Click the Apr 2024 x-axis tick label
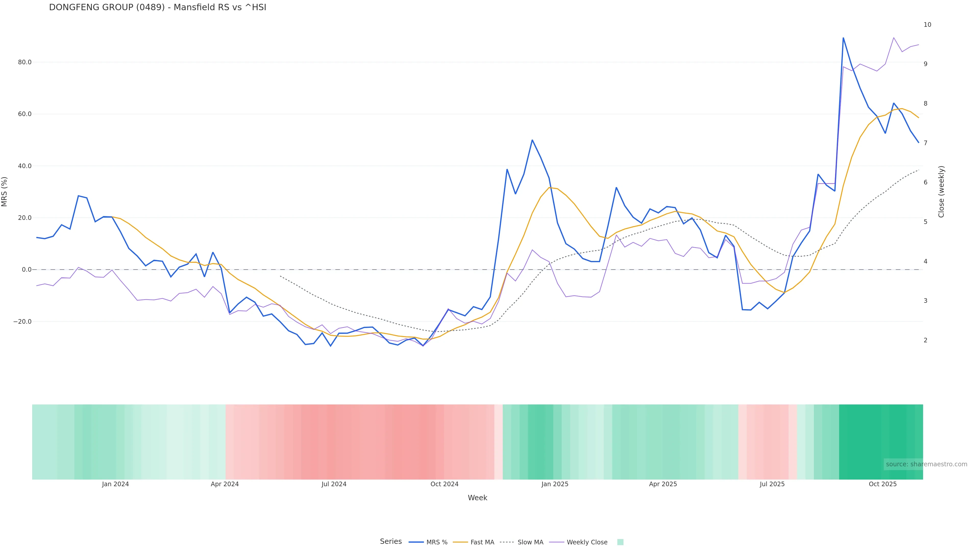980x551 pixels. point(225,484)
